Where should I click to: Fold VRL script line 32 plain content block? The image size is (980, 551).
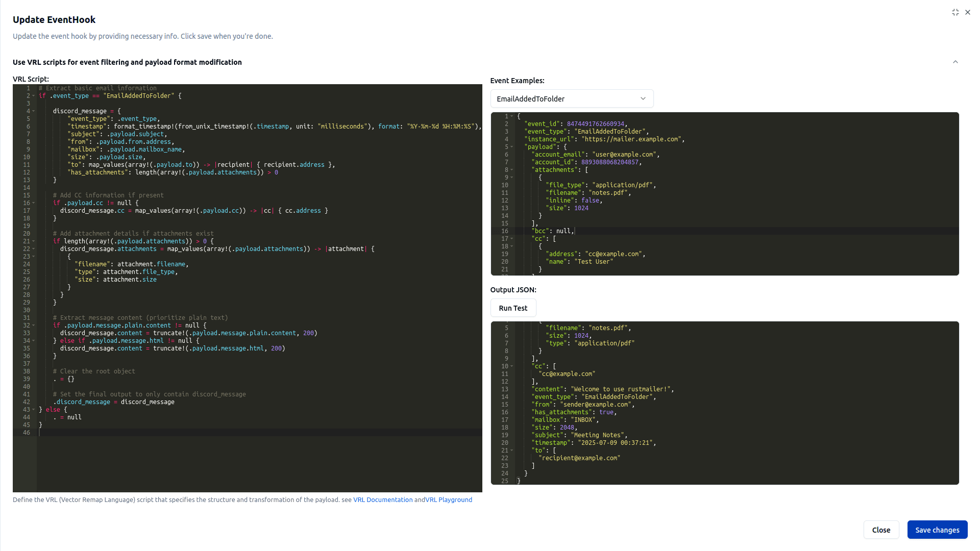pyautogui.click(x=34, y=325)
